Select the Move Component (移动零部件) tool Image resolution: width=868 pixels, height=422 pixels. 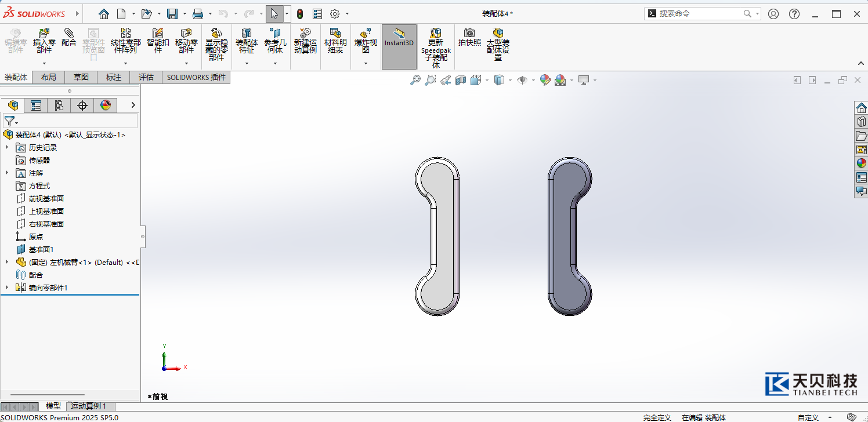(186, 34)
